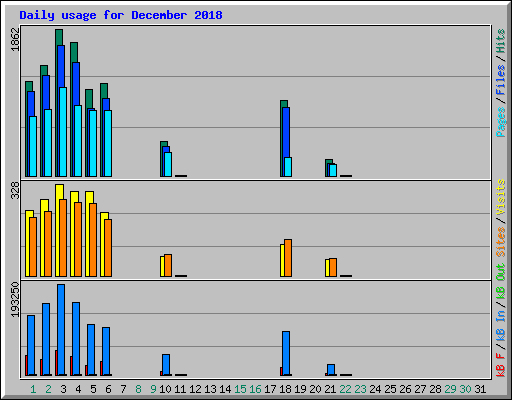Click the cyan pages bar for day 1
Image resolution: width=512 pixels, height=400 pixels.
click(x=33, y=146)
